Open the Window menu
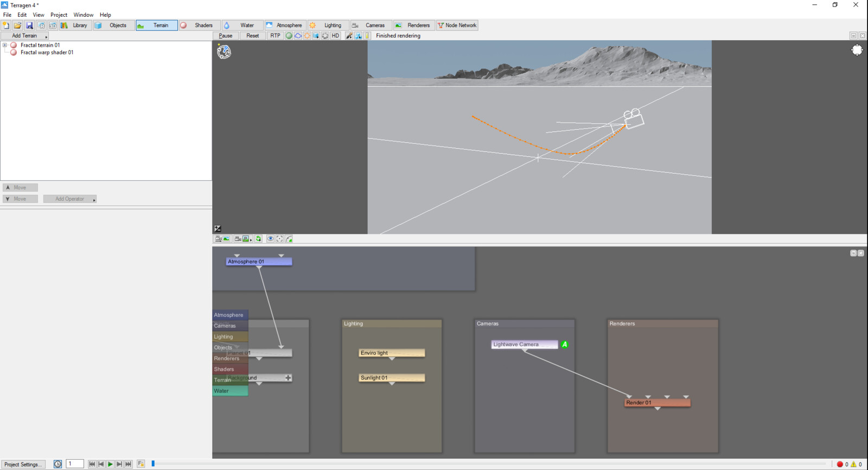 [x=83, y=15]
